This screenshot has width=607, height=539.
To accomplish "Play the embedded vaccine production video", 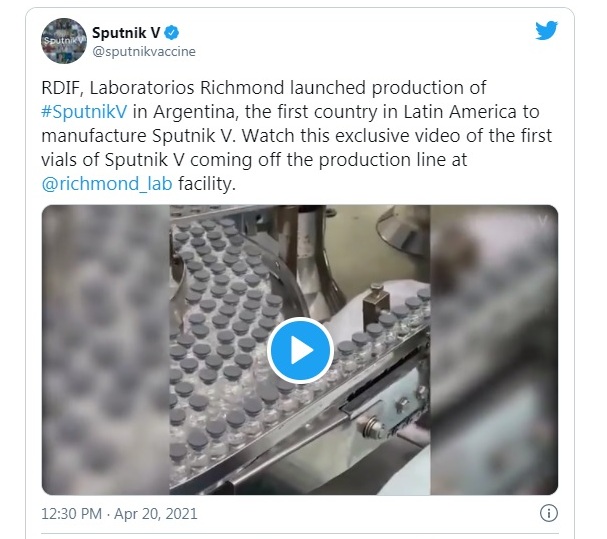I will click(x=300, y=350).
